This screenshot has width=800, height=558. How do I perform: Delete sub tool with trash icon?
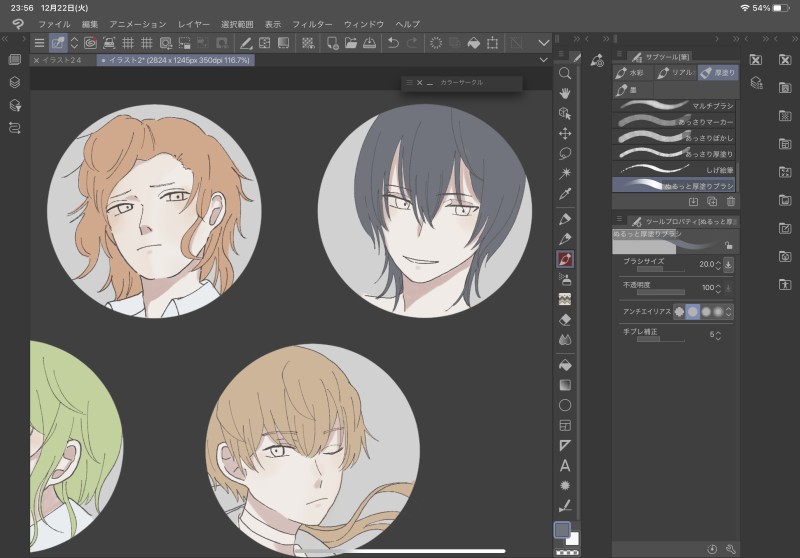coord(730,201)
